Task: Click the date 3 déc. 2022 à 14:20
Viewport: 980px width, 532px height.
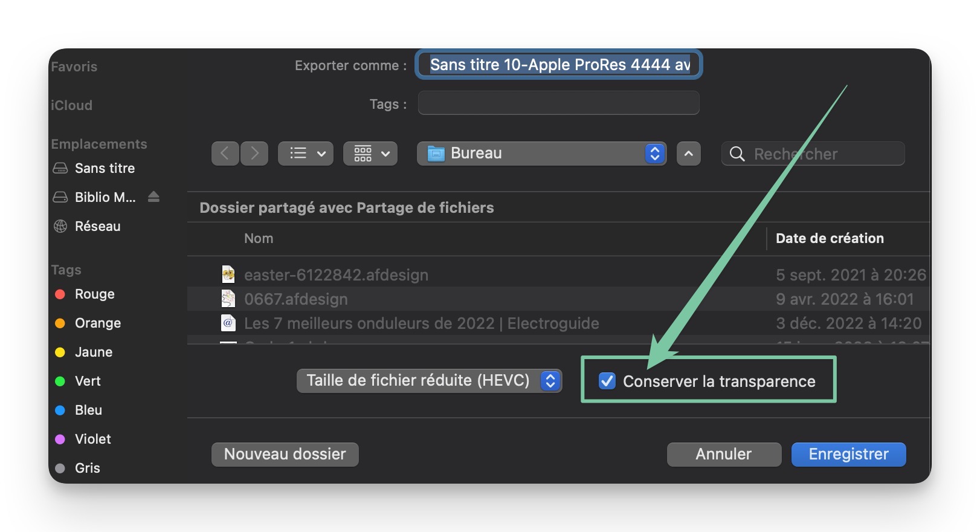Action: 849,323
